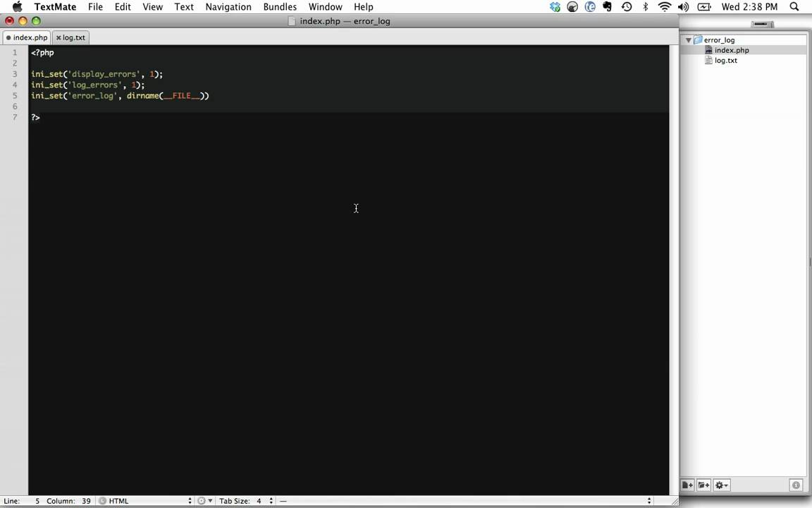The height and width of the screenshot is (508, 812).
Task: Open the Apple menu
Action: (17, 7)
